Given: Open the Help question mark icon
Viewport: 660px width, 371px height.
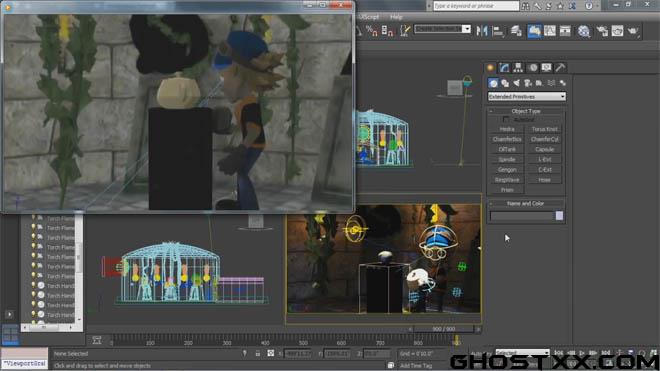Looking at the screenshot, I should coord(589,6).
